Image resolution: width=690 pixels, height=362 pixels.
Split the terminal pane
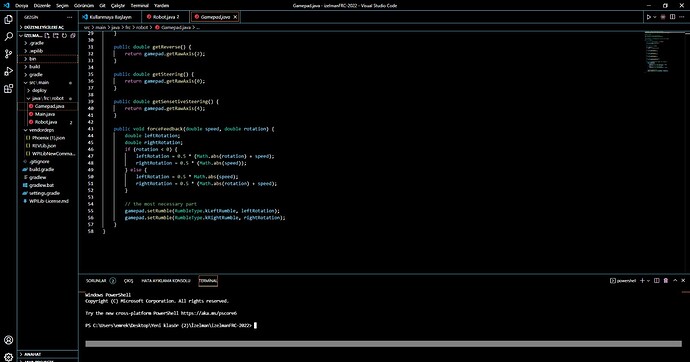[x=657, y=281]
